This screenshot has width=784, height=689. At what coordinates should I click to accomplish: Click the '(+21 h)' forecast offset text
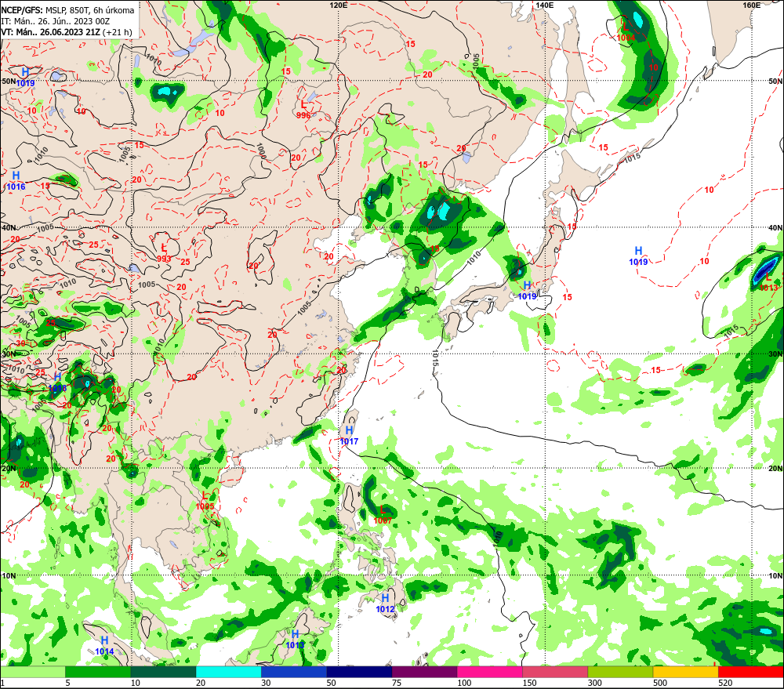point(118,32)
